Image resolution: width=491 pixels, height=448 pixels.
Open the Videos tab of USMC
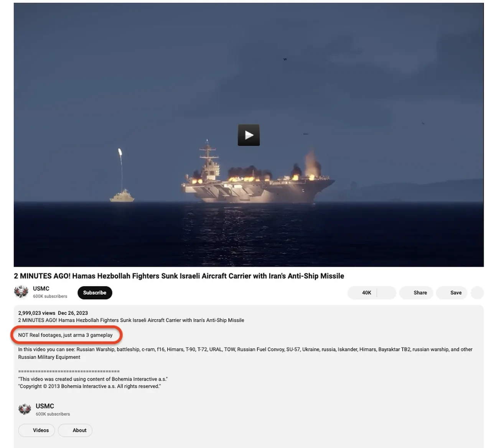(x=36, y=430)
